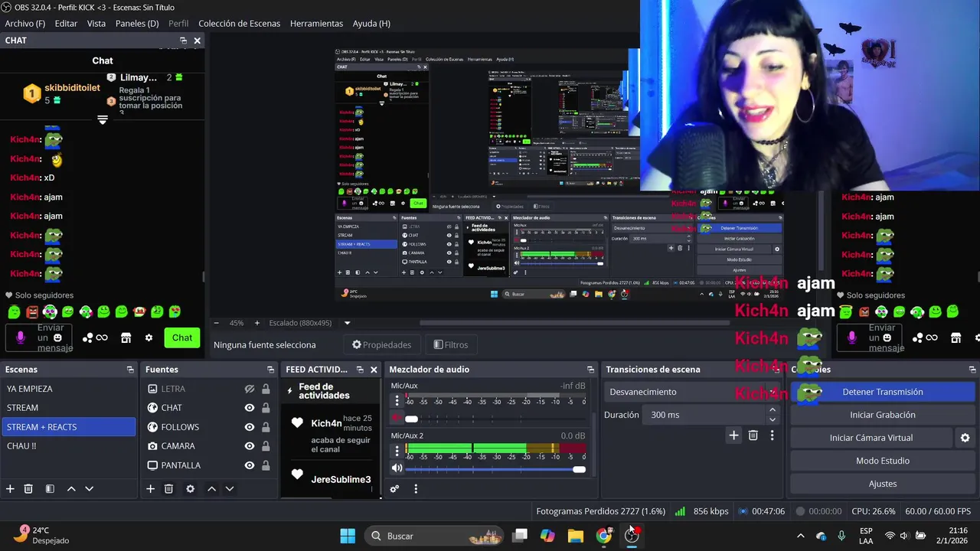This screenshot has width=980, height=551.
Task: Open virtual camera settings gear icon
Action: click(x=965, y=438)
